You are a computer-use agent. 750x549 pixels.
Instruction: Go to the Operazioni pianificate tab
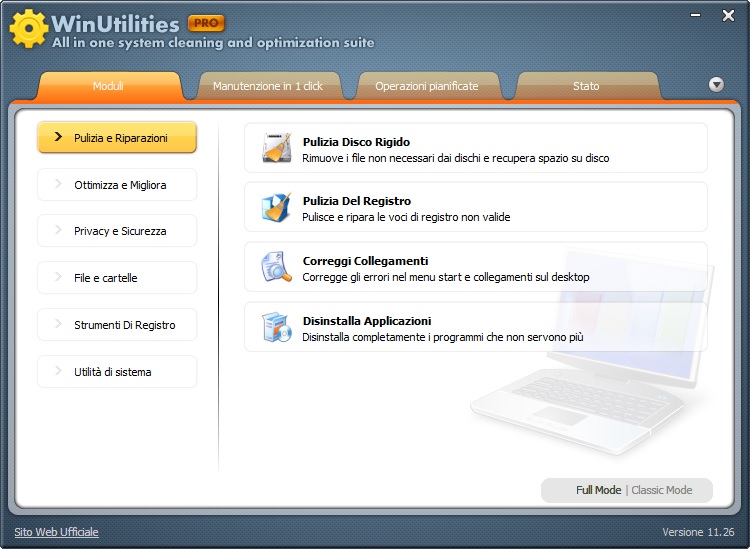(x=427, y=86)
